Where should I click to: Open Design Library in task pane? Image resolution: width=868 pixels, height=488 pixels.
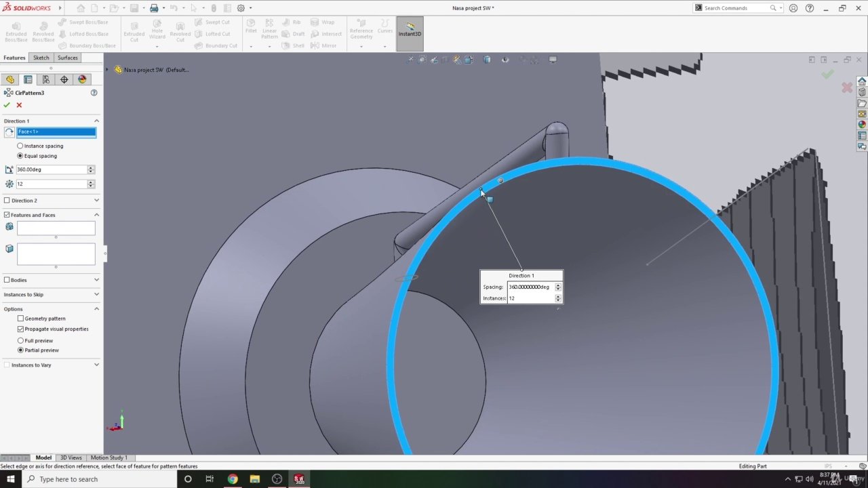(862, 92)
